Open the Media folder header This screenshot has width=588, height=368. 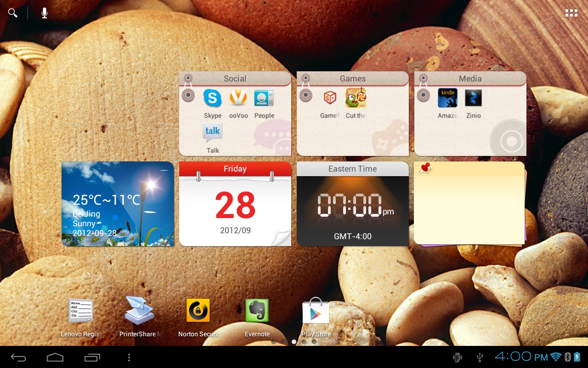[x=470, y=79]
